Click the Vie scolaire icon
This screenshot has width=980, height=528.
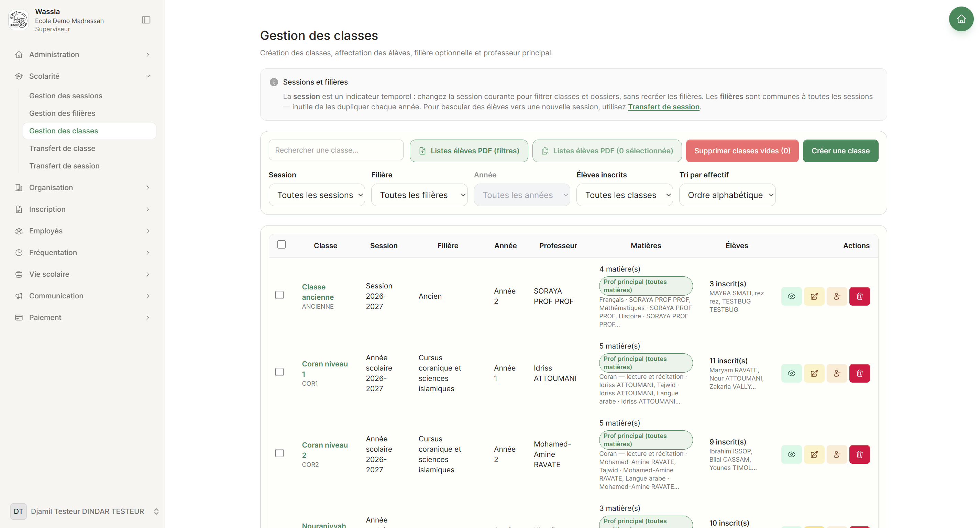(19, 274)
